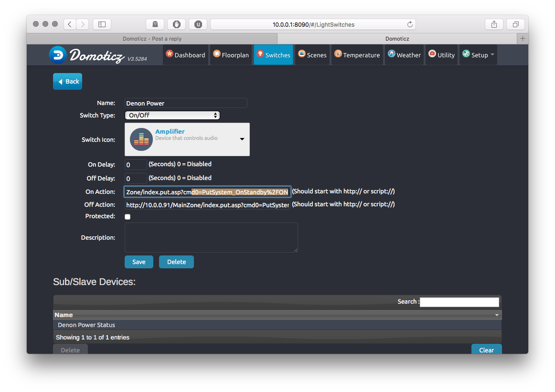This screenshot has height=392, width=555.
Task: Show all tabs overview button
Action: pyautogui.click(x=516, y=24)
